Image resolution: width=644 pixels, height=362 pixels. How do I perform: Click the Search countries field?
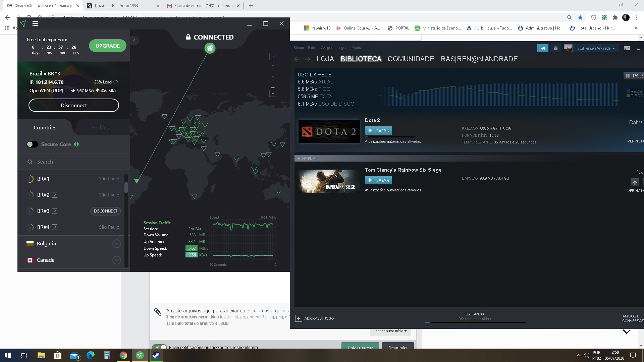[x=74, y=162]
